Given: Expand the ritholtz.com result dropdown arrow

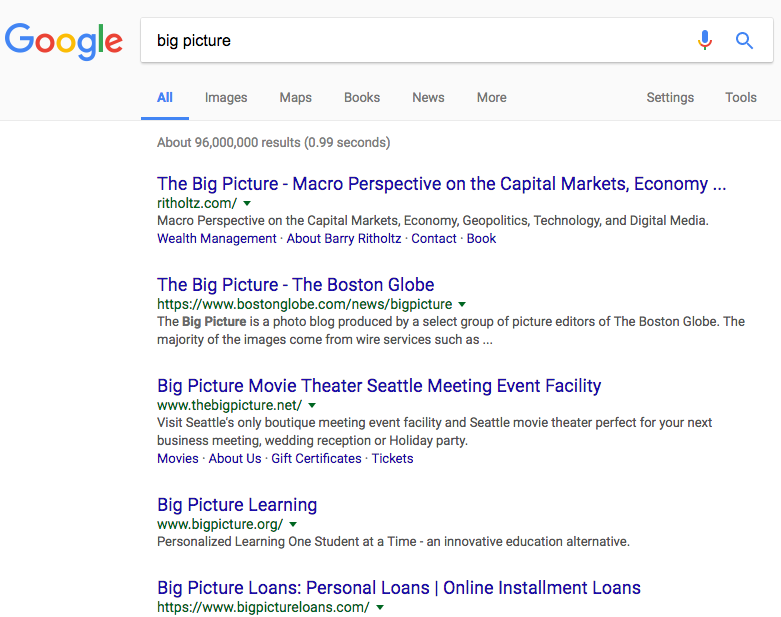Looking at the screenshot, I should (x=247, y=203).
